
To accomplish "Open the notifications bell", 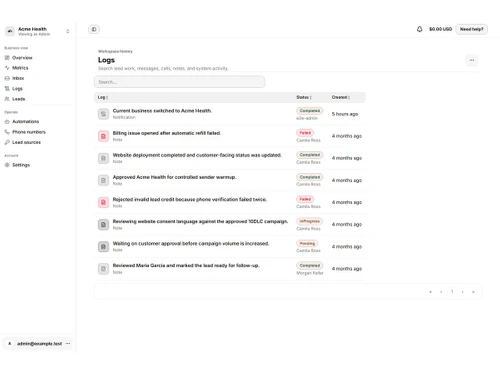I will click(x=419, y=29).
